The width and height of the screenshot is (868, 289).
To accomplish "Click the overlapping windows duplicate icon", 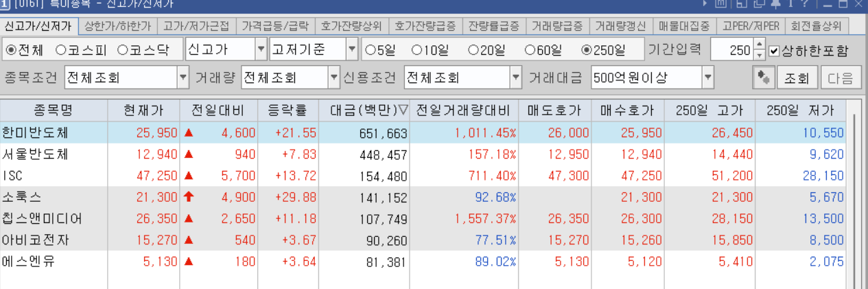I will (x=760, y=3).
